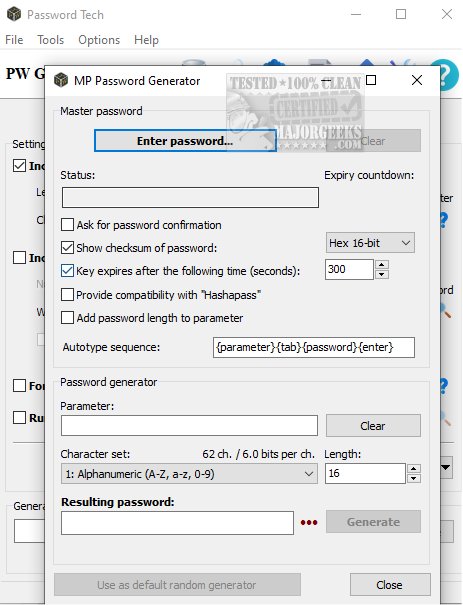Click Clear next to Parameter field

373,426
